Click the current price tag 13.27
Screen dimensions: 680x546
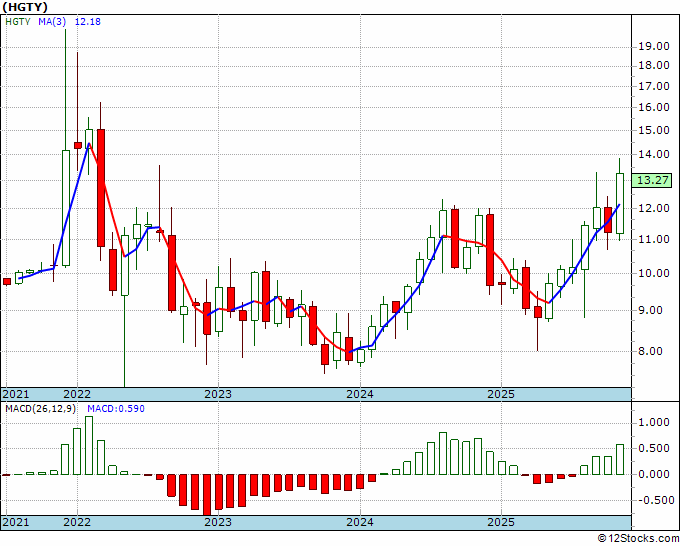[652, 180]
